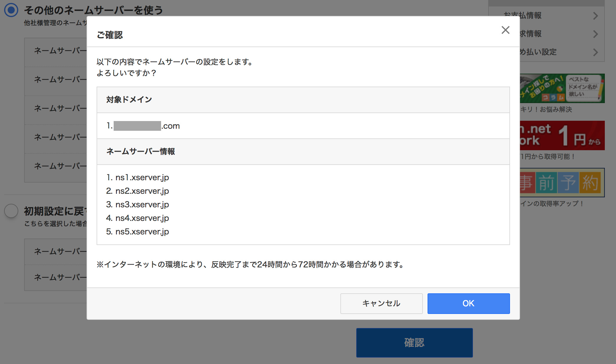Click the よろしいですか？ confirmation text
The height and width of the screenshot is (364, 616).
[127, 73]
